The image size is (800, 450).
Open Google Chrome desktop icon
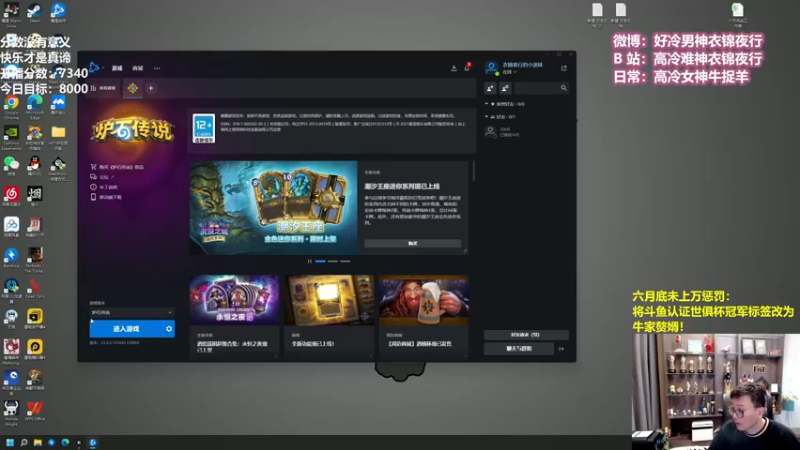(11, 107)
